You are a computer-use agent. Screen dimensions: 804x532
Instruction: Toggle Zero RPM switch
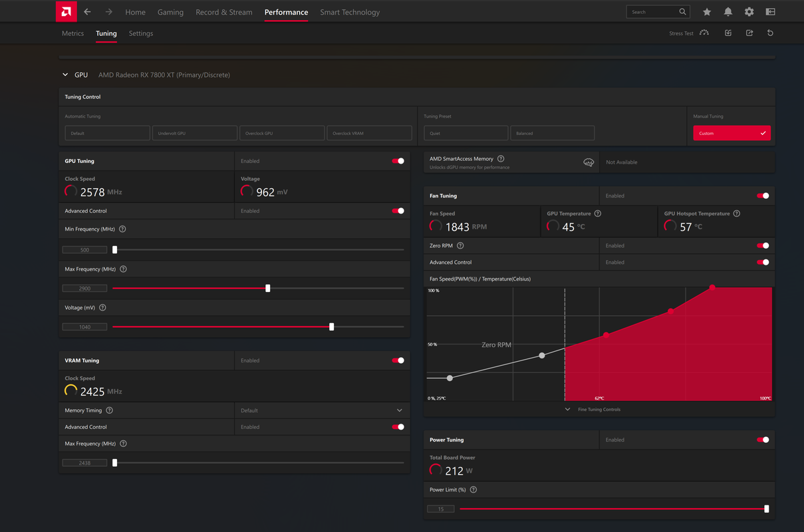point(763,245)
